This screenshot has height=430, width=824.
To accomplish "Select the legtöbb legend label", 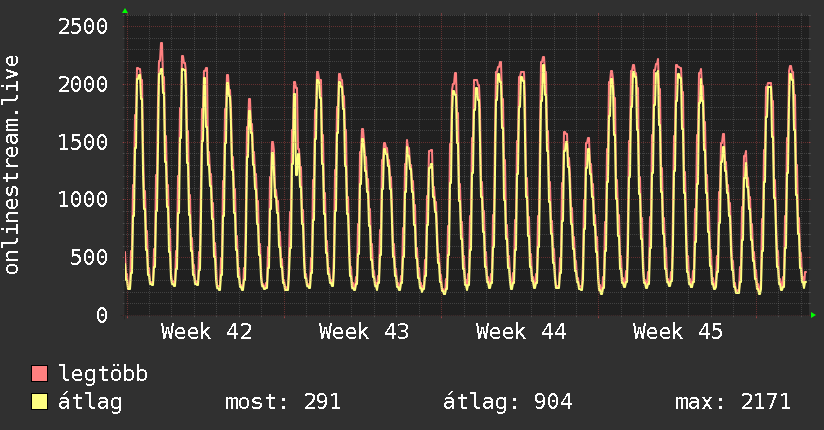I will click(x=103, y=374).
